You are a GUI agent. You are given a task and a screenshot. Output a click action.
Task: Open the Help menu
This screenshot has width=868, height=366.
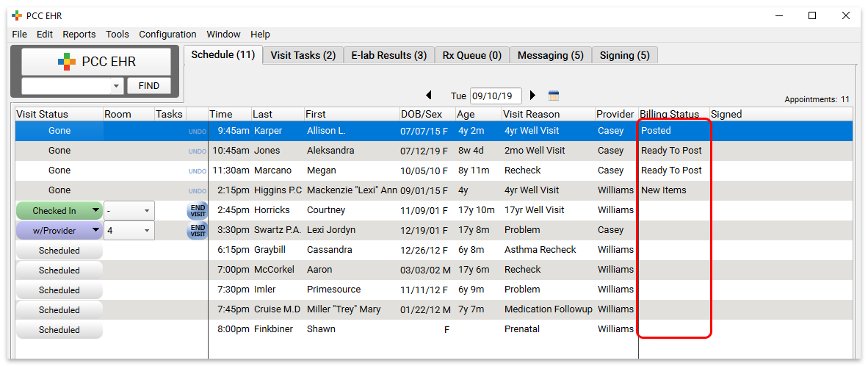click(260, 35)
